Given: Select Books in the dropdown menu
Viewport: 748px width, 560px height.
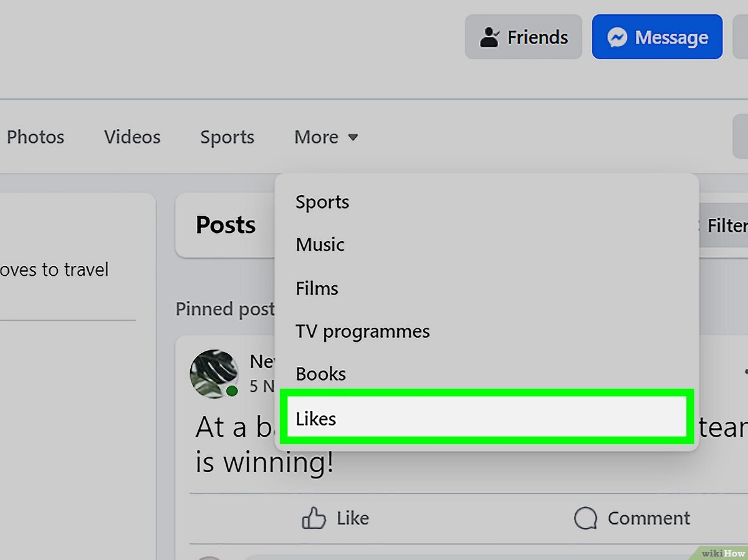Looking at the screenshot, I should point(321,374).
